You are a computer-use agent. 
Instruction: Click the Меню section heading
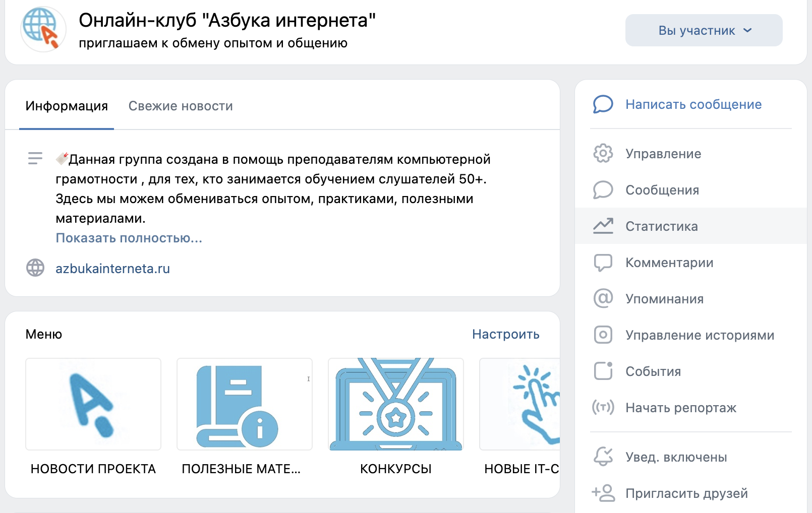[x=44, y=334]
